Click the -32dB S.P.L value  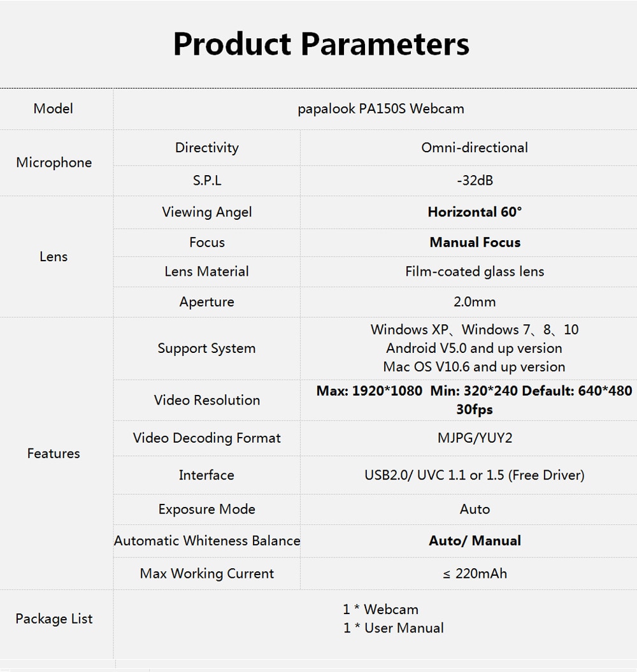tap(475, 180)
